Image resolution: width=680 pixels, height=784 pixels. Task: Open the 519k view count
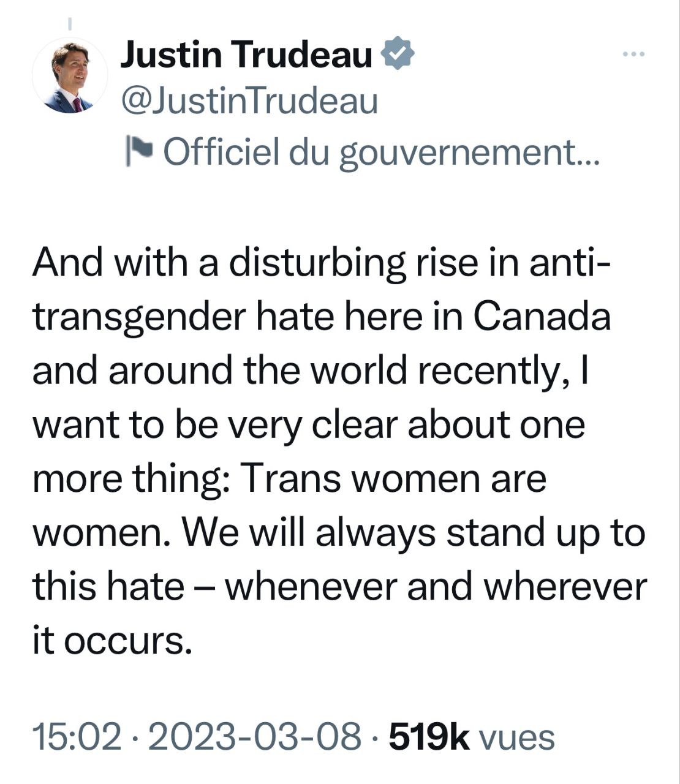point(429,737)
